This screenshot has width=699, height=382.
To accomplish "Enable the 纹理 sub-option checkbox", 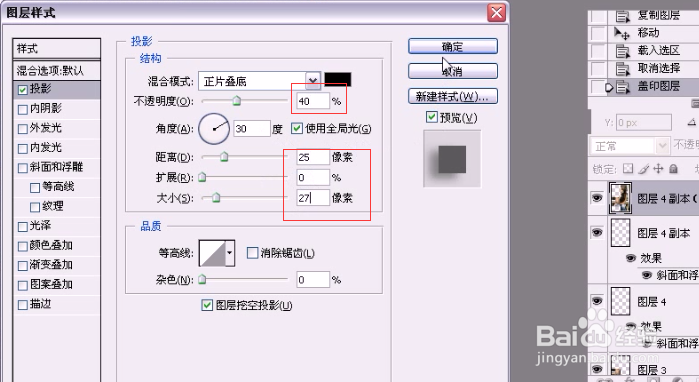I will (x=35, y=207).
